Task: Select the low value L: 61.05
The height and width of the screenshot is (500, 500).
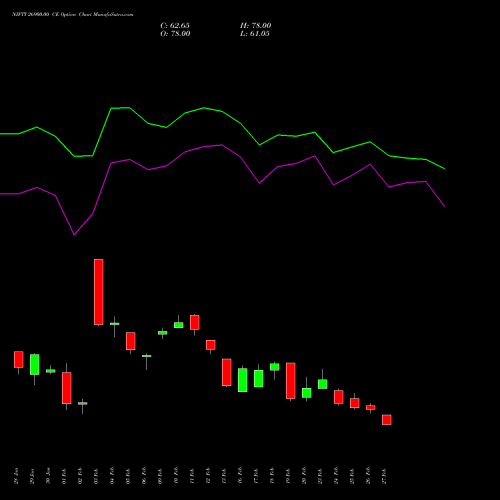Action: [x=255, y=34]
